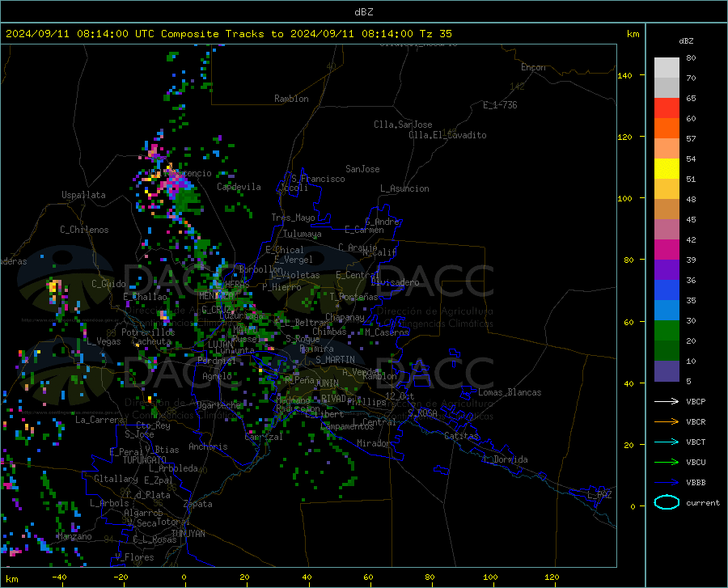The image size is (728, 588).
Task: Select the blue 35 dBZ color swatch
Action: coord(667,290)
